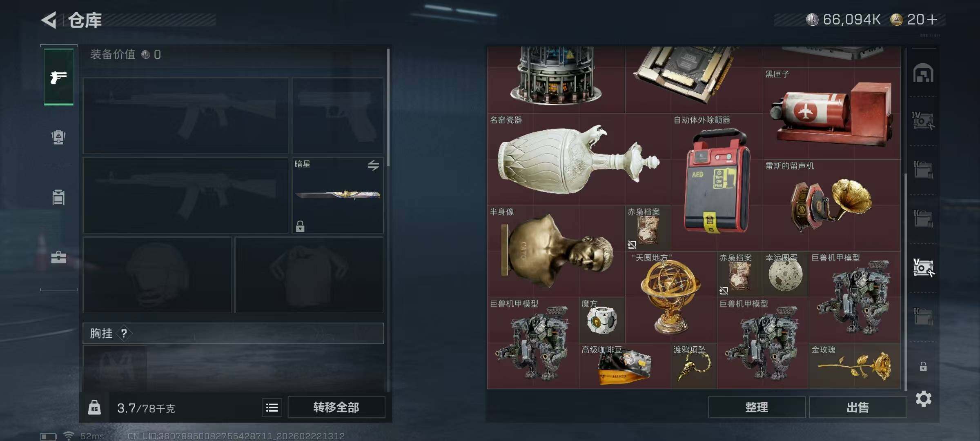Click the 转移全部 button
This screenshot has height=441, width=980.
click(336, 407)
